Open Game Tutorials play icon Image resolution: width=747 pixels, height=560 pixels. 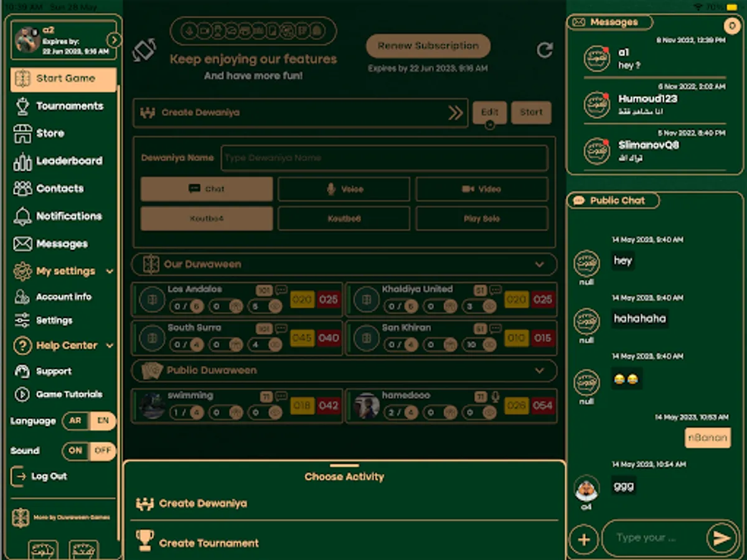22,394
